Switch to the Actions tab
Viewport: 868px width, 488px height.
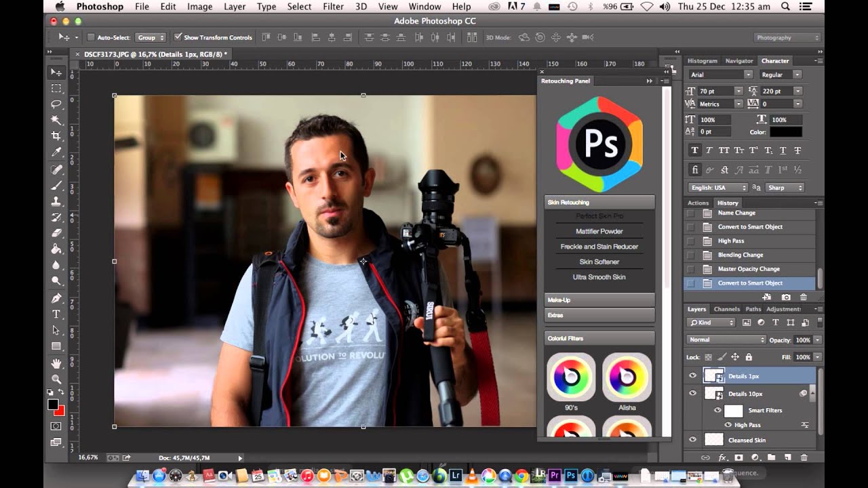click(x=698, y=203)
